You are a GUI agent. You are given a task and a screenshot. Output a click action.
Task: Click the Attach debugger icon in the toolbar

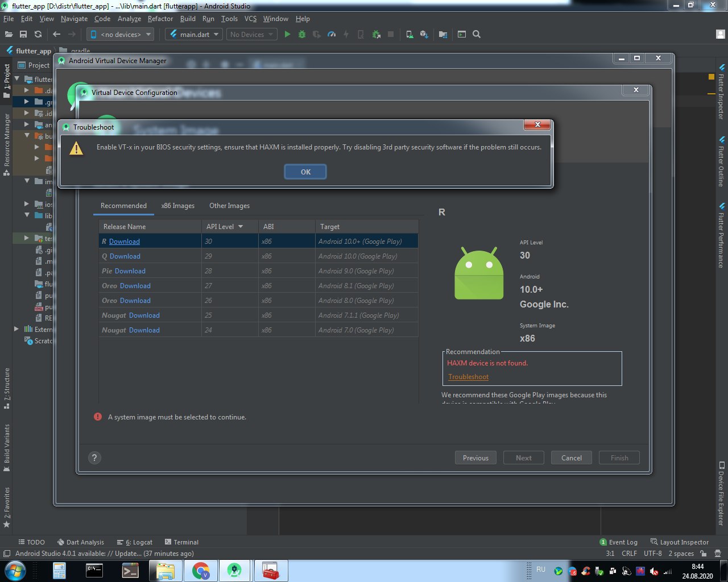(376, 34)
